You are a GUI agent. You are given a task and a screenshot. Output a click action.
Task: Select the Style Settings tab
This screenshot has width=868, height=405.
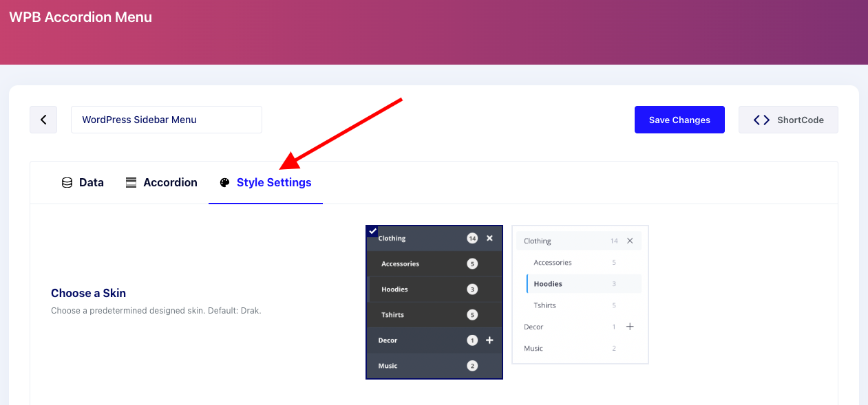266,183
